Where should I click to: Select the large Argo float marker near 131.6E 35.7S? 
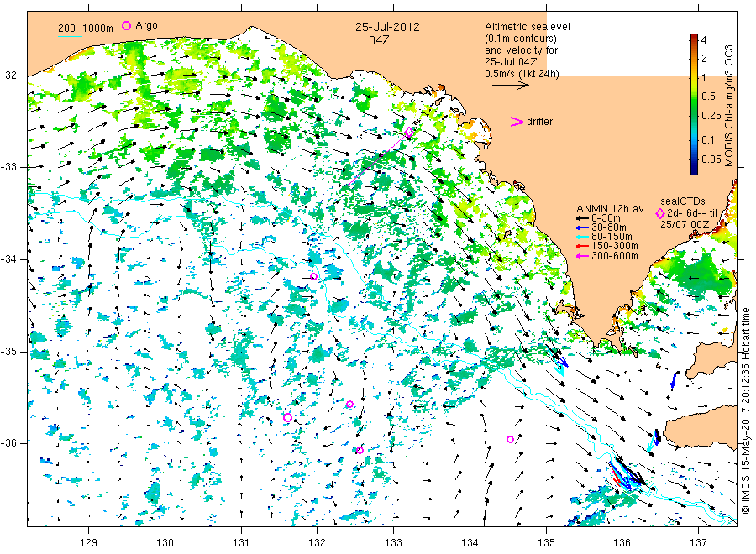[x=287, y=417]
